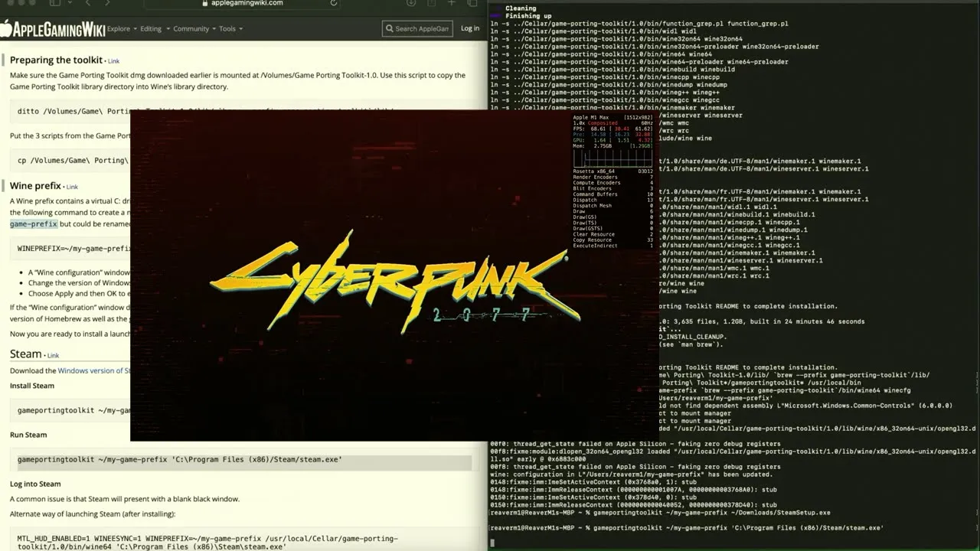Screen dimensions: 980x551
Task: Click Rosetta x86_64 line in Metal HUD
Action: (612, 171)
